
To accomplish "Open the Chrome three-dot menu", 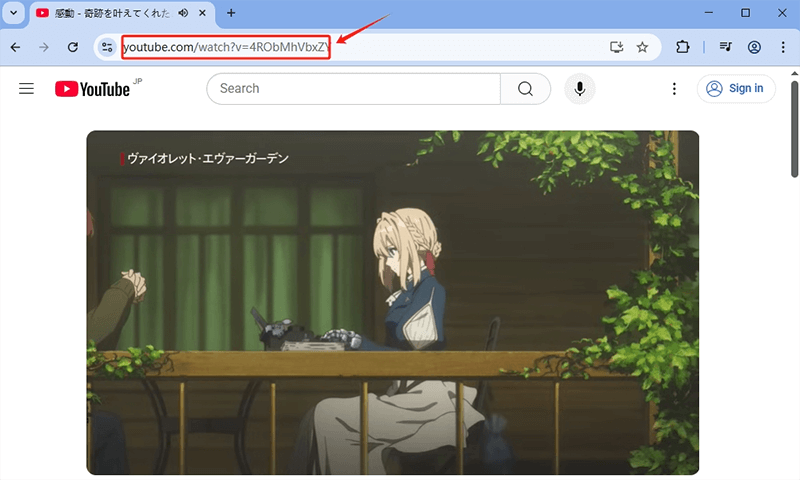I will click(783, 47).
